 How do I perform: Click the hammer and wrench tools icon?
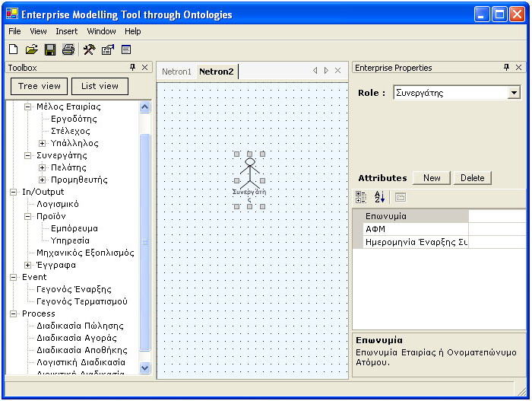point(89,49)
